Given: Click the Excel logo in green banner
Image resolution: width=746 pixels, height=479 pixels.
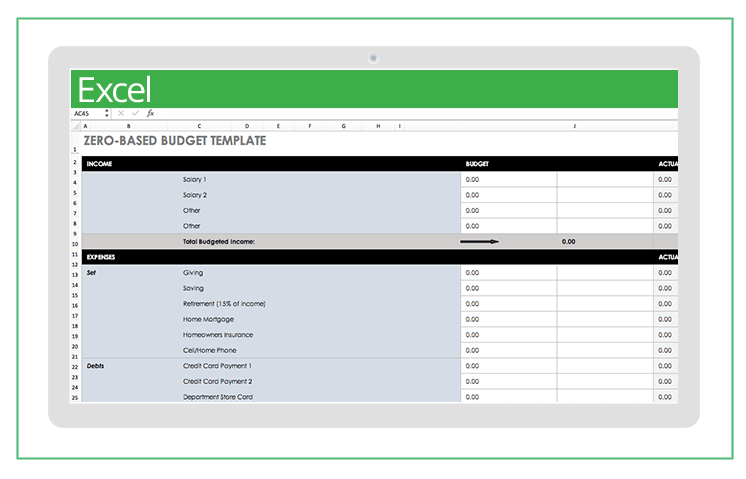Looking at the screenshot, I should (114, 90).
